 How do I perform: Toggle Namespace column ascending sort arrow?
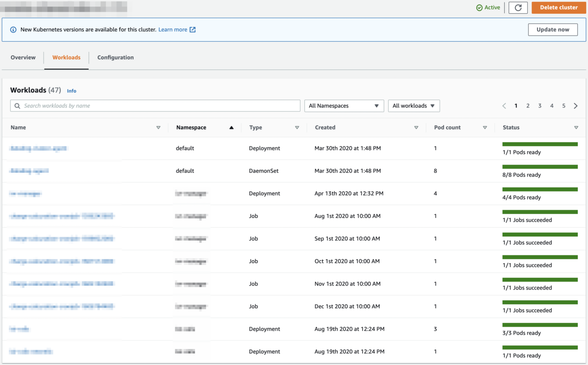click(231, 127)
